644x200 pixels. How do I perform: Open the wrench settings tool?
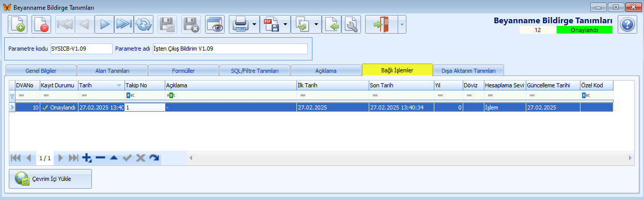[351, 24]
